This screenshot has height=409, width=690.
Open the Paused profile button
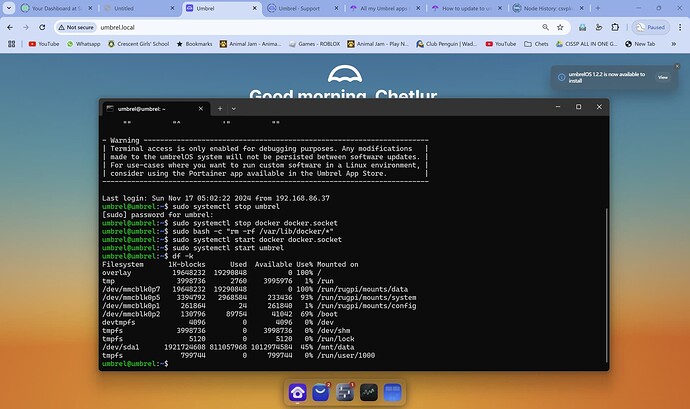(651, 27)
